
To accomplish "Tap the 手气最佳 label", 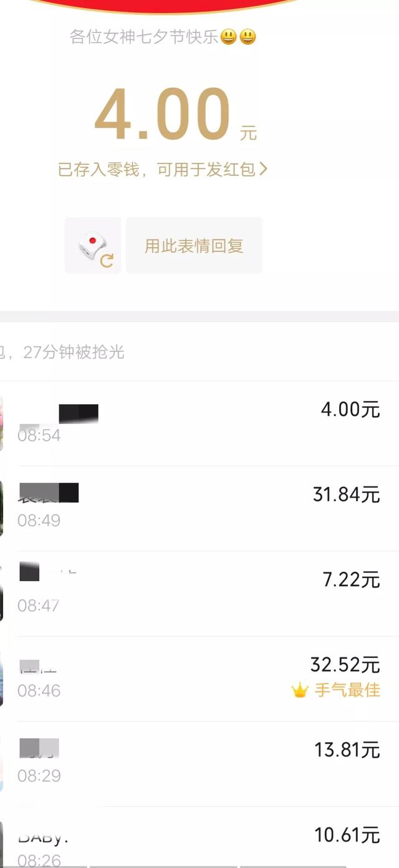I will (x=347, y=690).
